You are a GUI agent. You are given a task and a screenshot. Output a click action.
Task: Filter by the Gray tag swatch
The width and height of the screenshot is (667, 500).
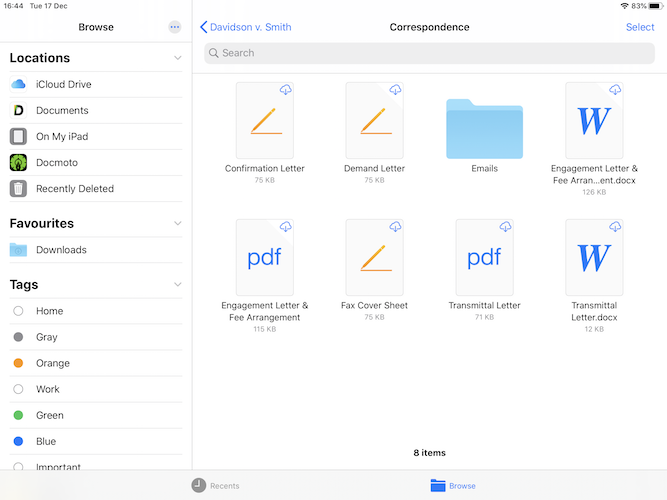tap(18, 337)
